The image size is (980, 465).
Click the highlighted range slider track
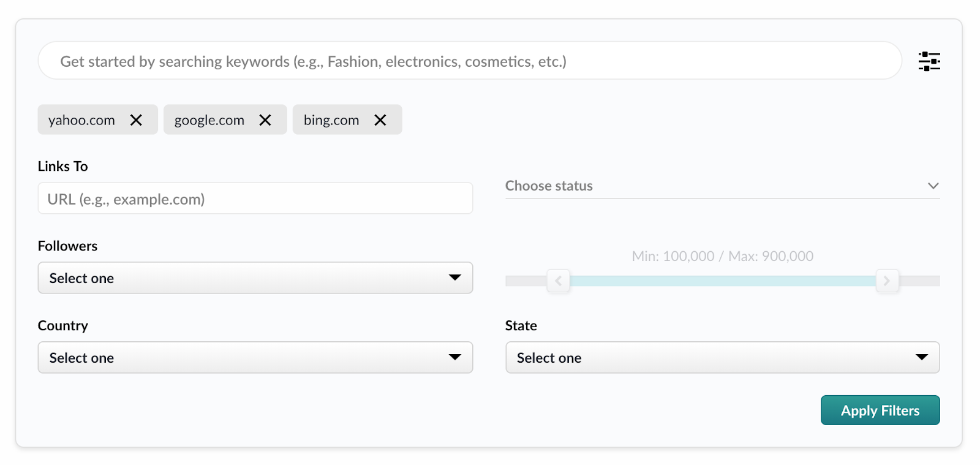[723, 281]
